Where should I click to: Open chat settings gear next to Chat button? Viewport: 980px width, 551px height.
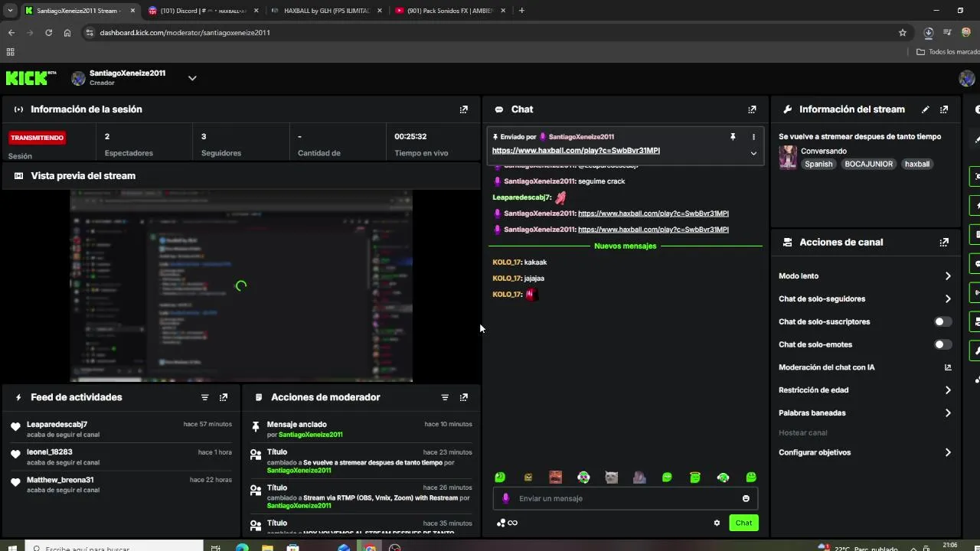click(717, 523)
